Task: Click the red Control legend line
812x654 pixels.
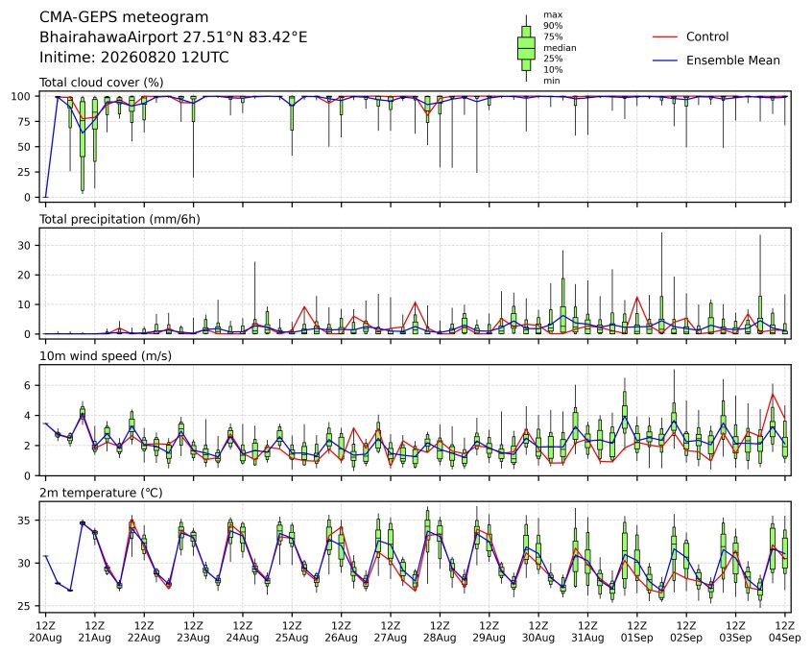Action: [x=665, y=36]
